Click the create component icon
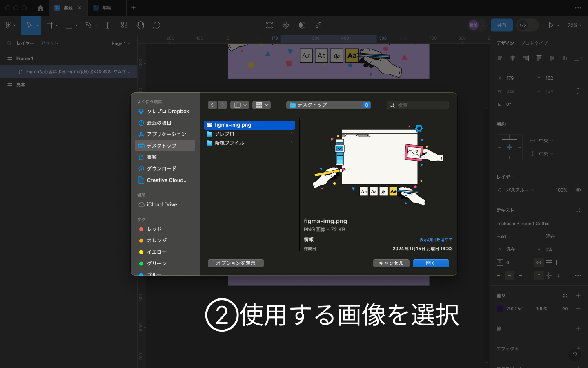Screen dimensions: 588x368 (x=286, y=25)
